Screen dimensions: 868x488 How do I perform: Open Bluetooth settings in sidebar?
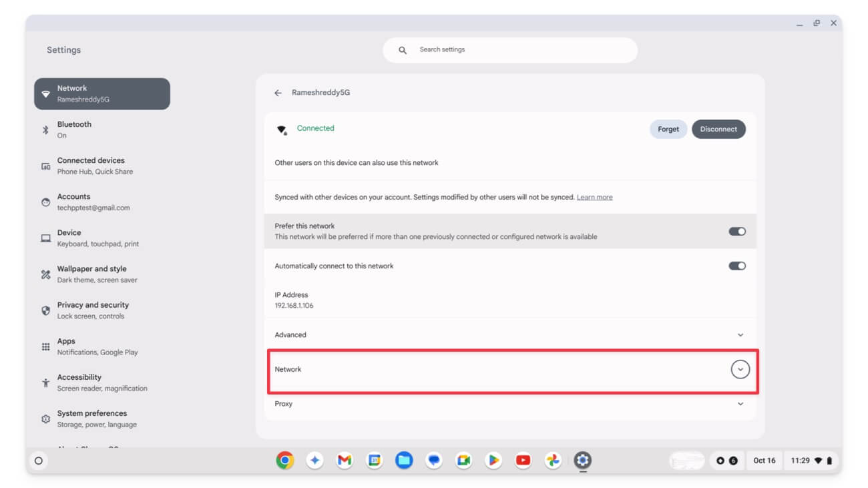pyautogui.click(x=102, y=130)
